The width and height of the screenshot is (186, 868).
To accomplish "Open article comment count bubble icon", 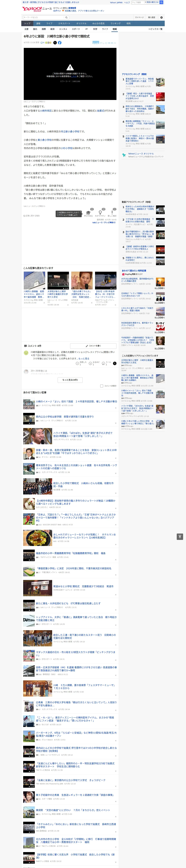I will 42,43.
